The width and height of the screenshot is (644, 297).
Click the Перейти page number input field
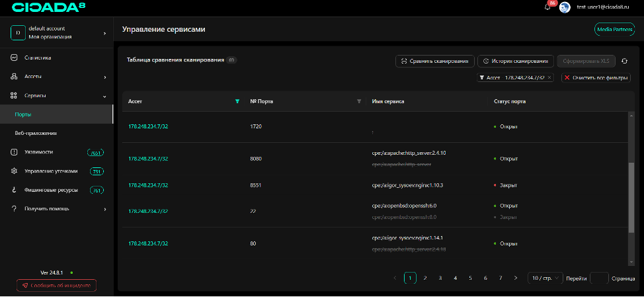click(598, 278)
